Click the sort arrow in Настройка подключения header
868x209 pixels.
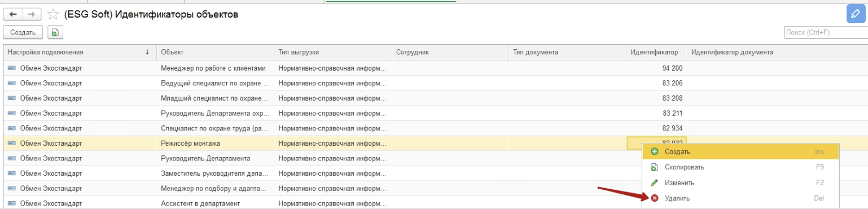[147, 52]
